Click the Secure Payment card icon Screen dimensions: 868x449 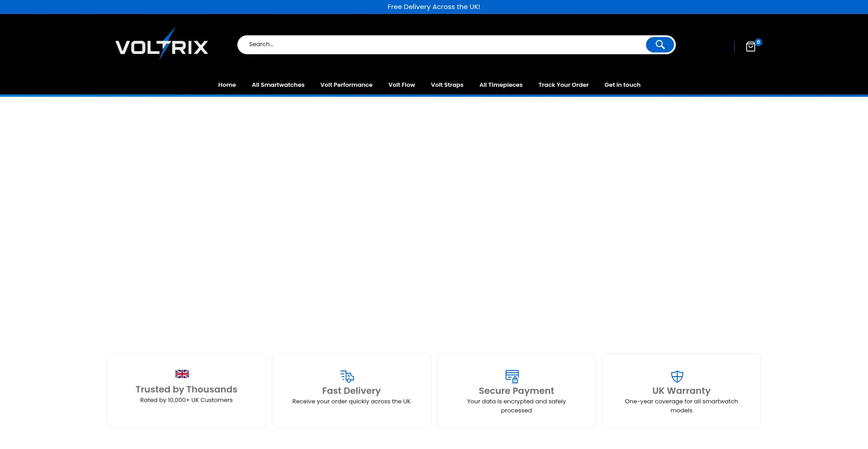[x=512, y=376]
